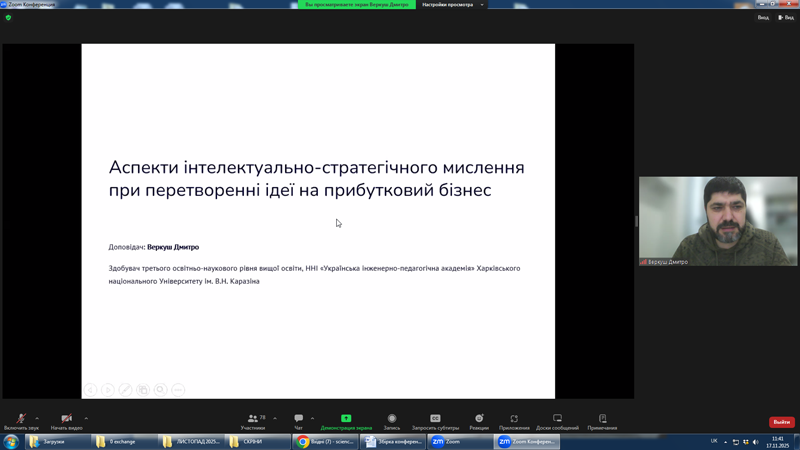This screenshot has height=450, width=800.
Task: Turn on camera with Начать видео
Action: point(66,420)
